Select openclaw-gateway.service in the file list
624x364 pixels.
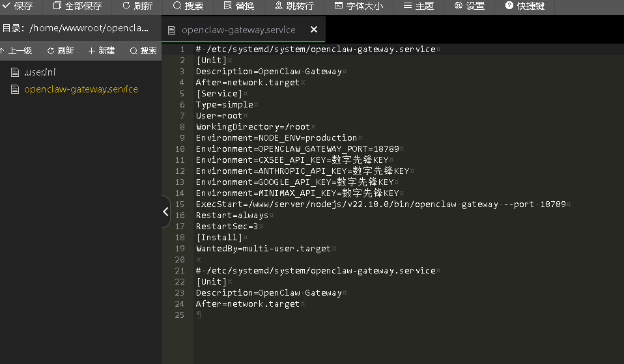click(81, 89)
